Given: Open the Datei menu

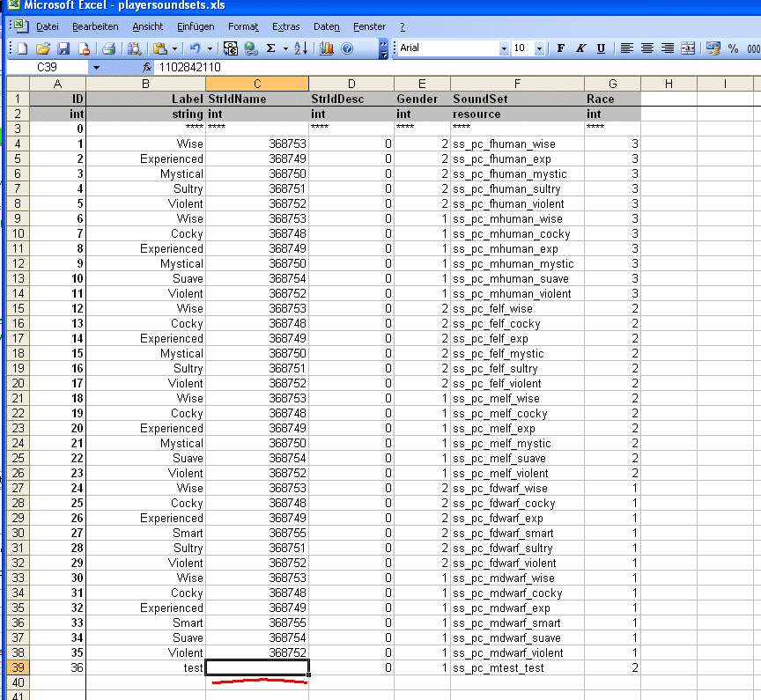Looking at the screenshot, I should pyautogui.click(x=47, y=27).
